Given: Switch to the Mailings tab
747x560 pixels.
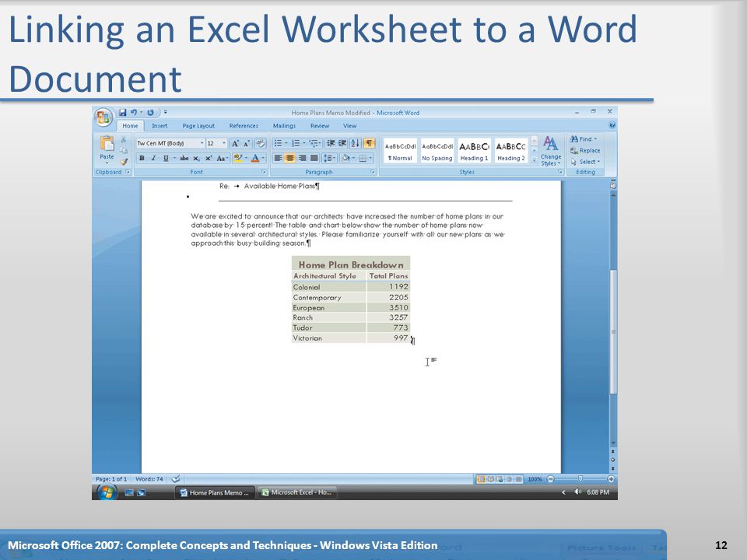Looking at the screenshot, I should coord(284,126).
